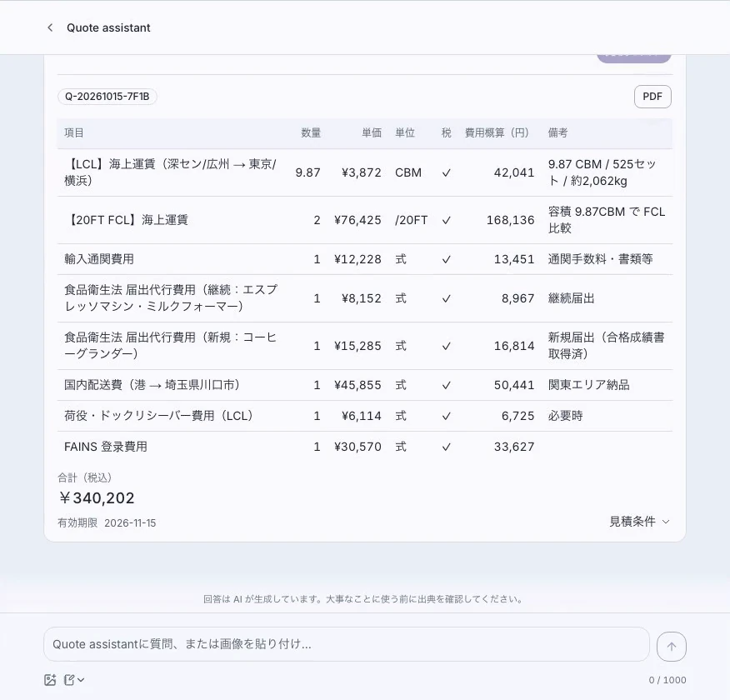Image resolution: width=730 pixels, height=700 pixels.
Task: Click the 必要時 remark
Action: tap(566, 416)
